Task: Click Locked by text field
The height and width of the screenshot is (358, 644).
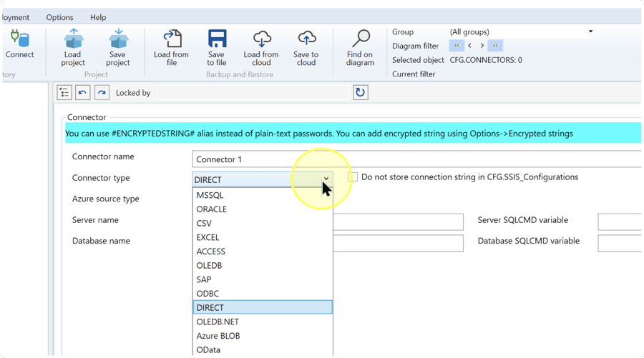Action: pos(253,93)
